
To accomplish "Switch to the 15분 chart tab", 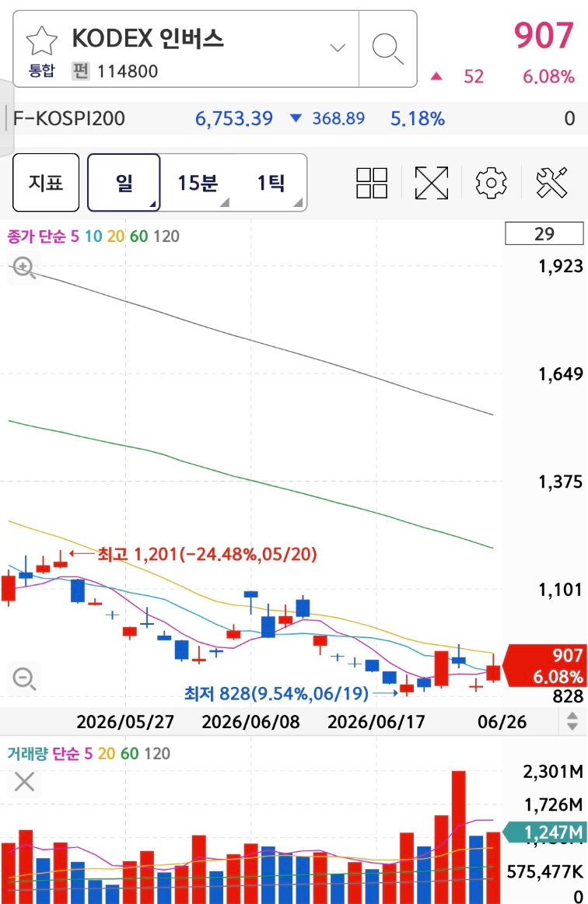I will click(x=198, y=183).
